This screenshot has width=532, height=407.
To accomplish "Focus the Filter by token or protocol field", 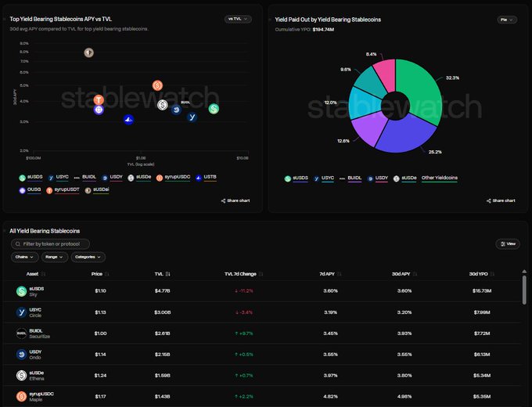I will (x=50, y=244).
